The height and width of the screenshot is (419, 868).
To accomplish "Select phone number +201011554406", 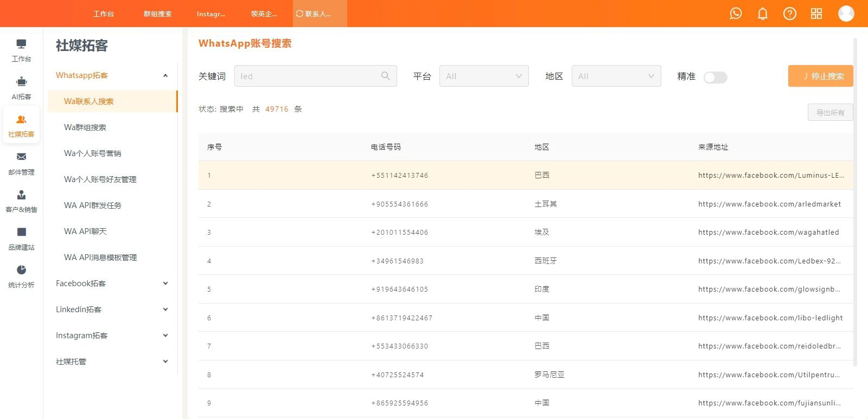I will click(400, 232).
